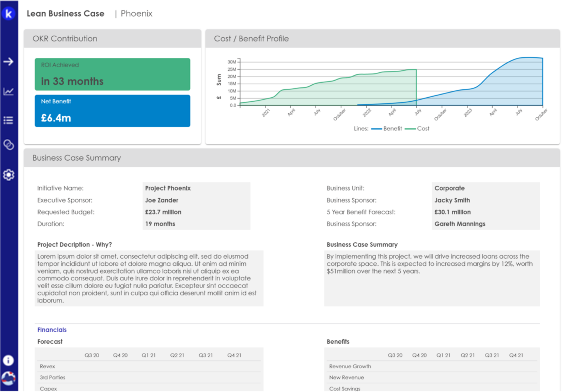Click the Corporate business unit field

(486, 188)
